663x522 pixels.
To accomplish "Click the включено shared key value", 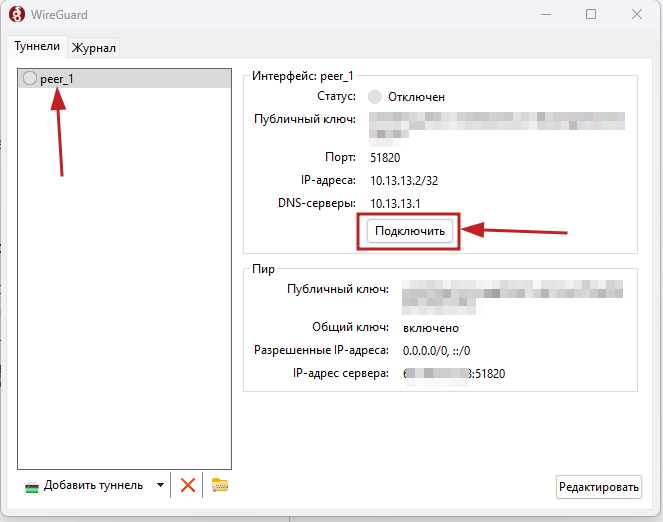I will (431, 328).
